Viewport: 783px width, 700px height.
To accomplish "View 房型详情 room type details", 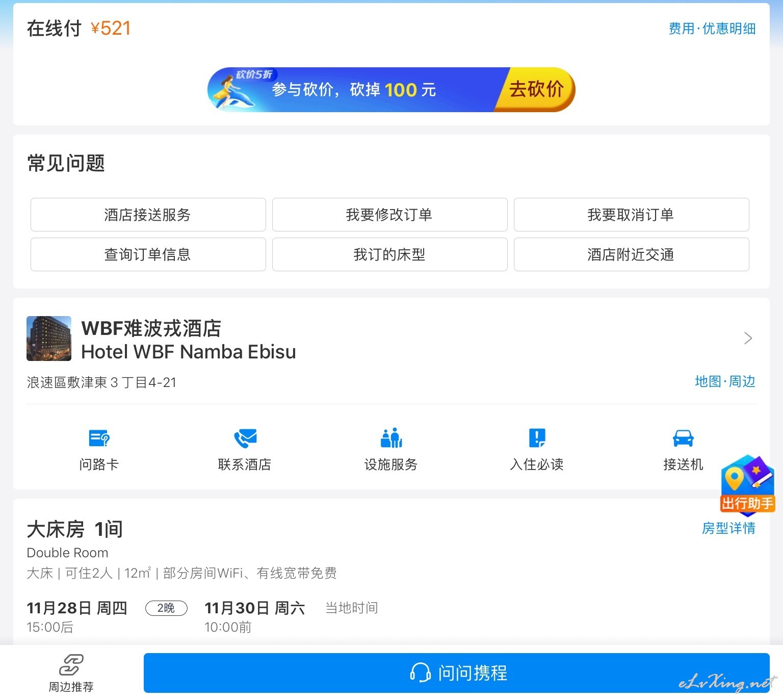I will 728,528.
